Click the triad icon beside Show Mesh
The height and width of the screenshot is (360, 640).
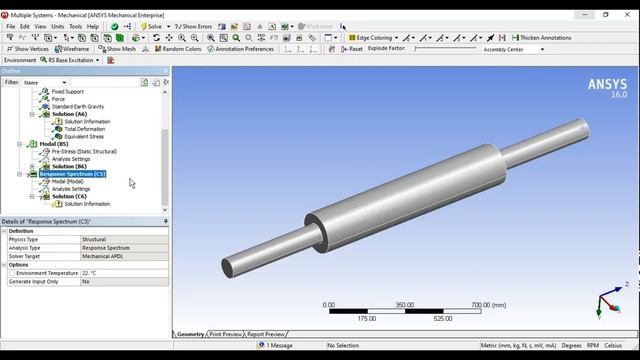click(145, 49)
